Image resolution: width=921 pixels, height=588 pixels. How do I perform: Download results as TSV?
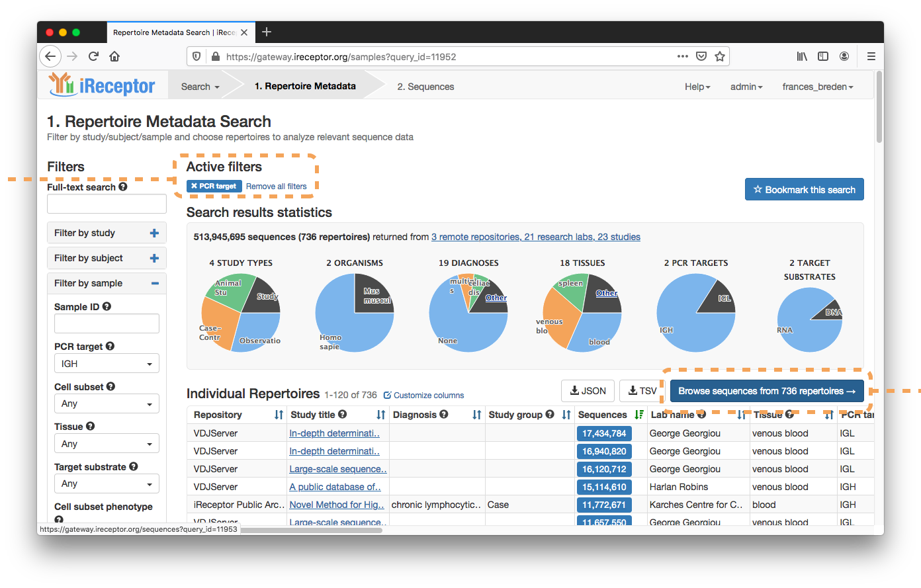[x=642, y=391]
